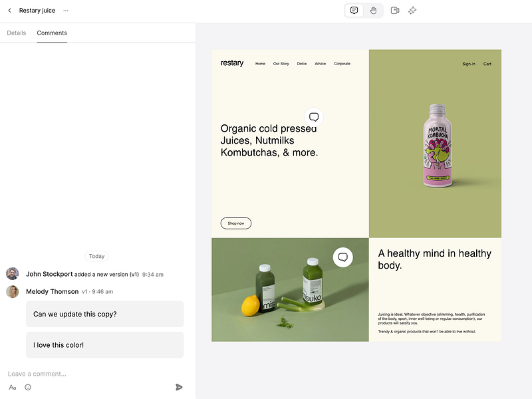This screenshot has height=399, width=532.
Task: Open the emoji picker
Action: point(28,387)
